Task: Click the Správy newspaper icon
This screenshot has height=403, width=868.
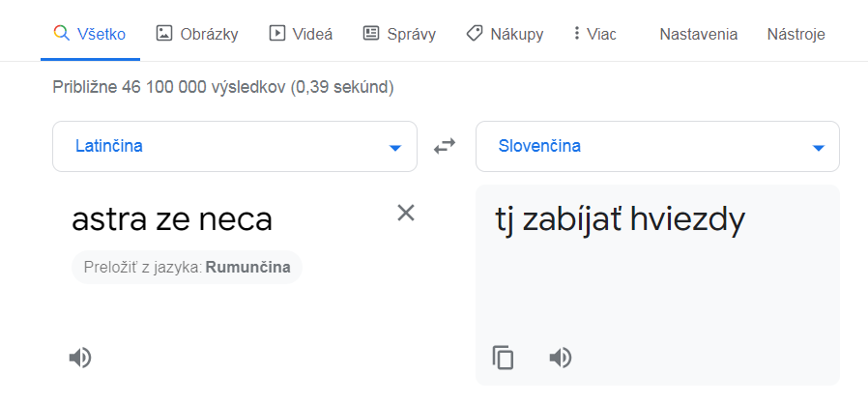Action: pyautogui.click(x=371, y=33)
